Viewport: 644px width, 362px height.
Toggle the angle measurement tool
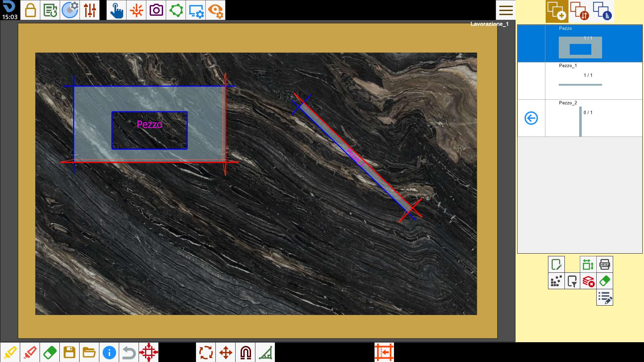click(265, 352)
